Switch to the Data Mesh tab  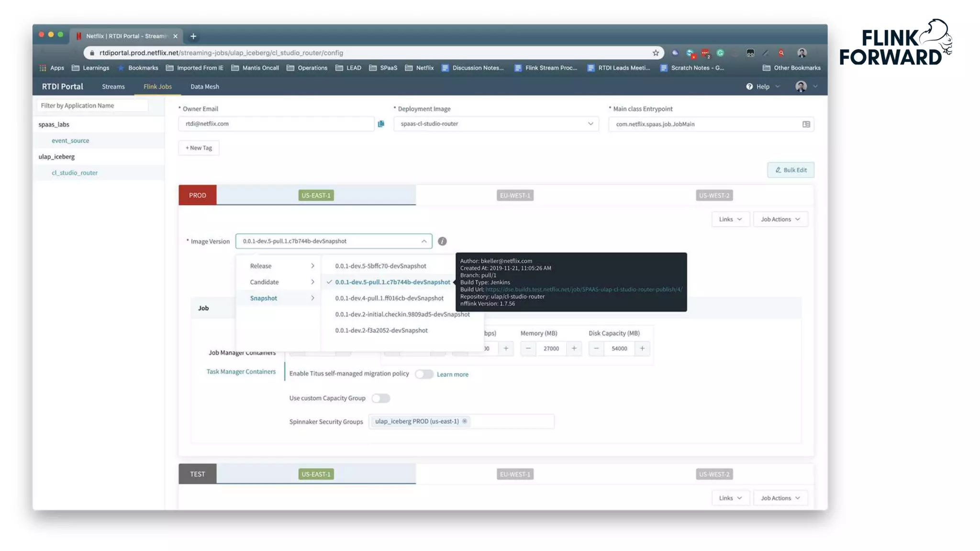204,87
